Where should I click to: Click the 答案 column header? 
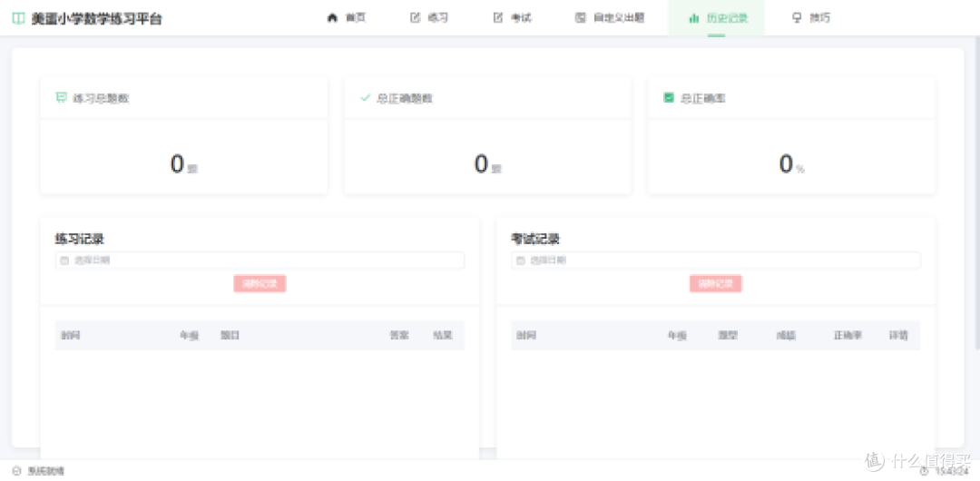pyautogui.click(x=399, y=336)
